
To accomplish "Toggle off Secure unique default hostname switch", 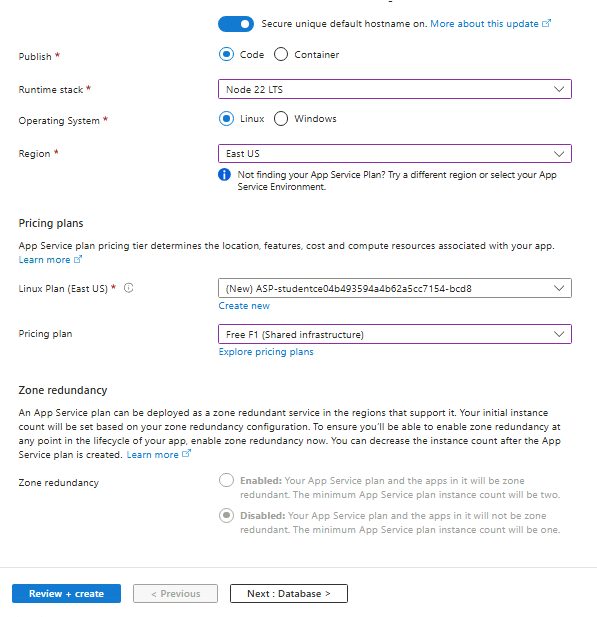I will (236, 24).
